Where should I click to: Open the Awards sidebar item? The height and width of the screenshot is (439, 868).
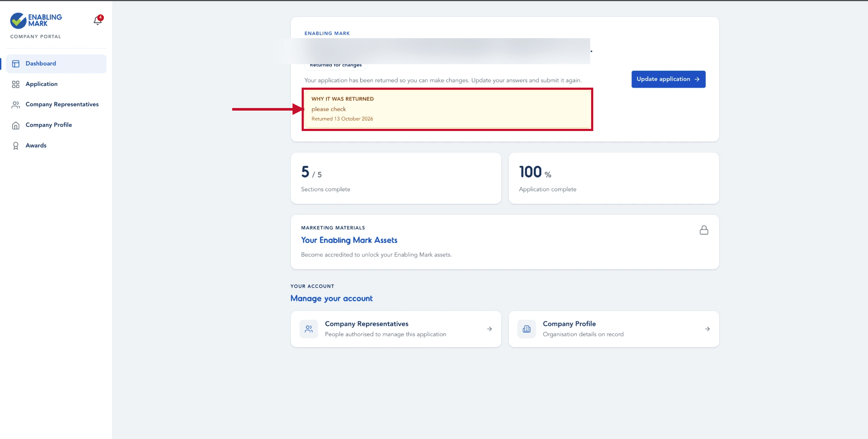(56, 145)
